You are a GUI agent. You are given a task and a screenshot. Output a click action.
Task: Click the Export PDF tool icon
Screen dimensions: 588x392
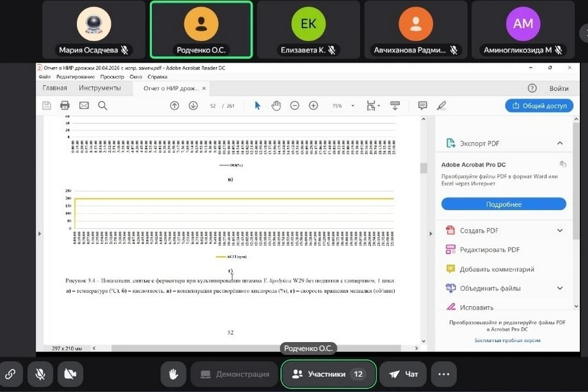(450, 143)
